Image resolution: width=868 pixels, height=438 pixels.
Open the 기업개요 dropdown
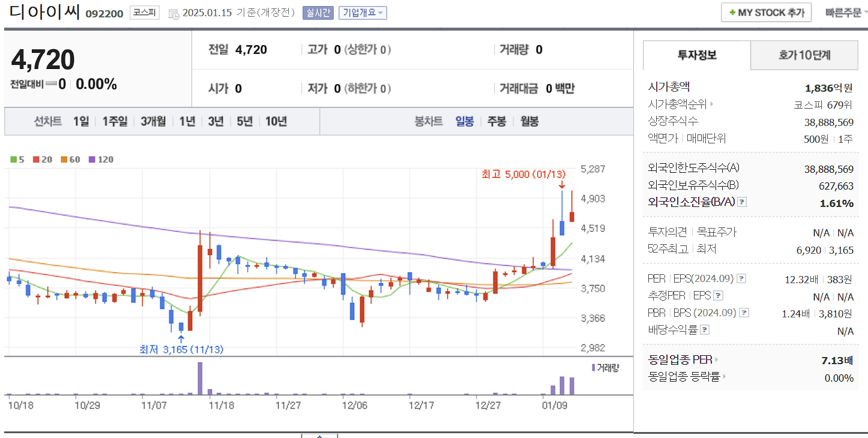[x=362, y=13]
